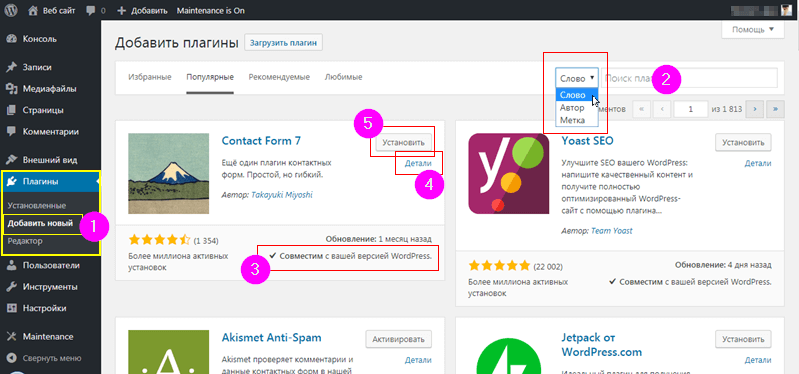Click the Пользователи user icon
This screenshot has width=799, height=374.
pos(12,265)
